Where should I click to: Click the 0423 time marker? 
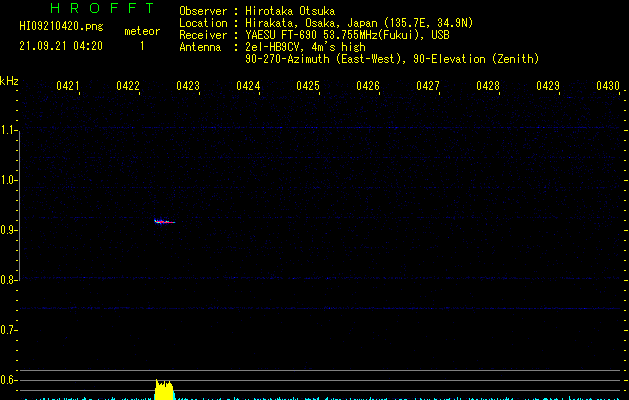[x=188, y=86]
